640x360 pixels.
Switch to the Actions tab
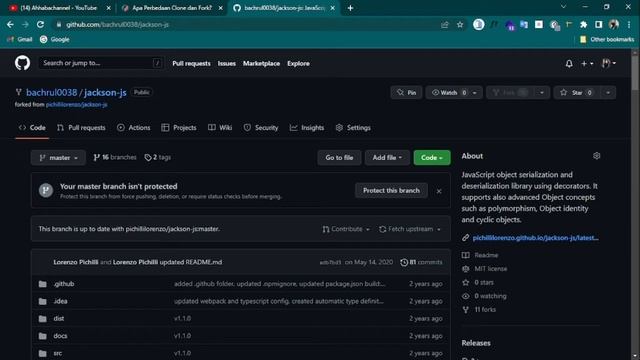[133, 128]
